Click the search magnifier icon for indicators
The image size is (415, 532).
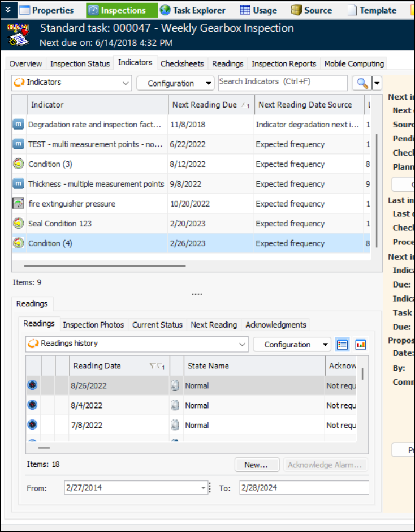click(x=361, y=83)
